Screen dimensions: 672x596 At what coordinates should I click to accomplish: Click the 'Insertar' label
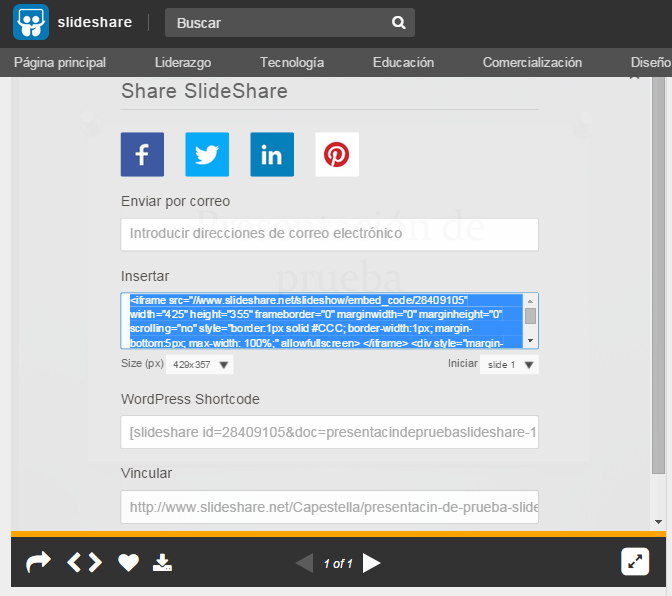[145, 276]
